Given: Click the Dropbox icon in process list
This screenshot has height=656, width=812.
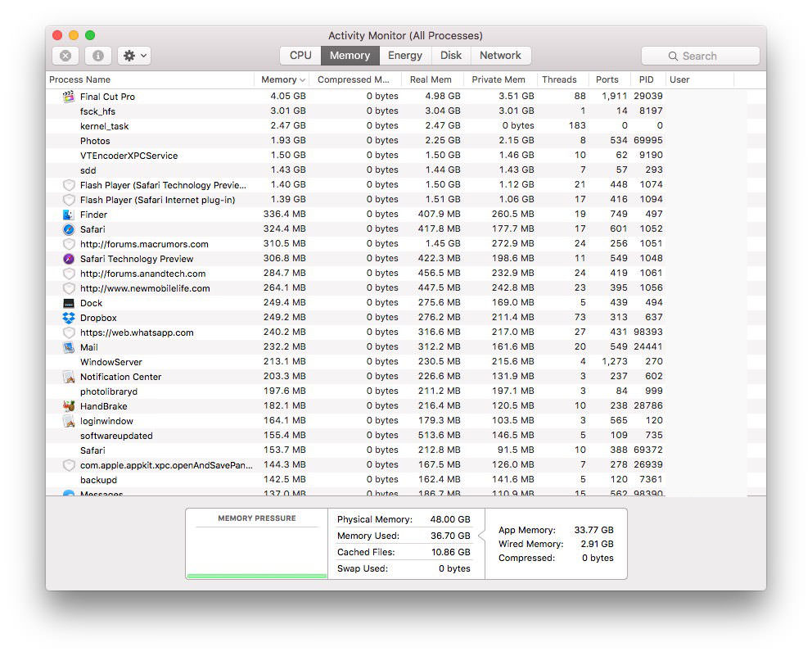Looking at the screenshot, I should point(69,318).
